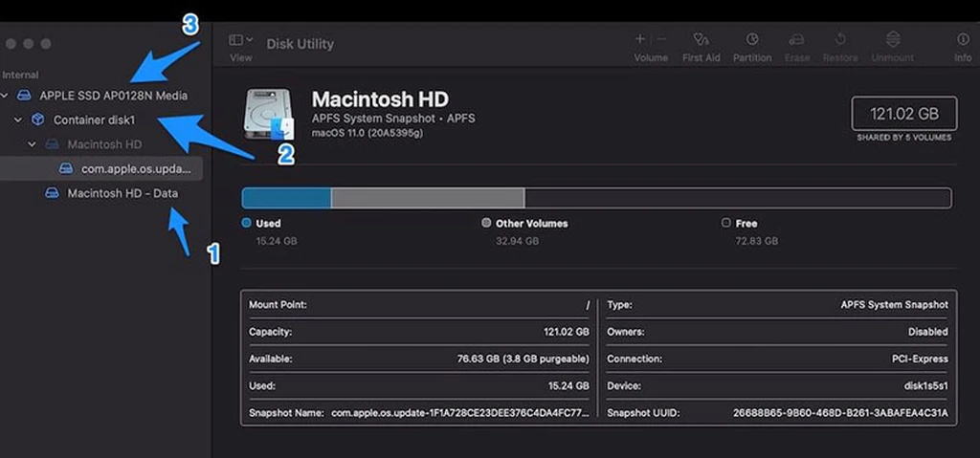Click the Type APFS System Snapshot value
Screen dimensions: 980x458
[895, 305]
